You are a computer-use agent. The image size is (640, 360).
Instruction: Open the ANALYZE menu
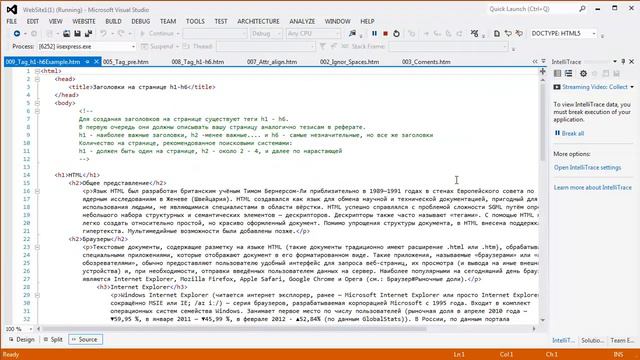click(302, 21)
